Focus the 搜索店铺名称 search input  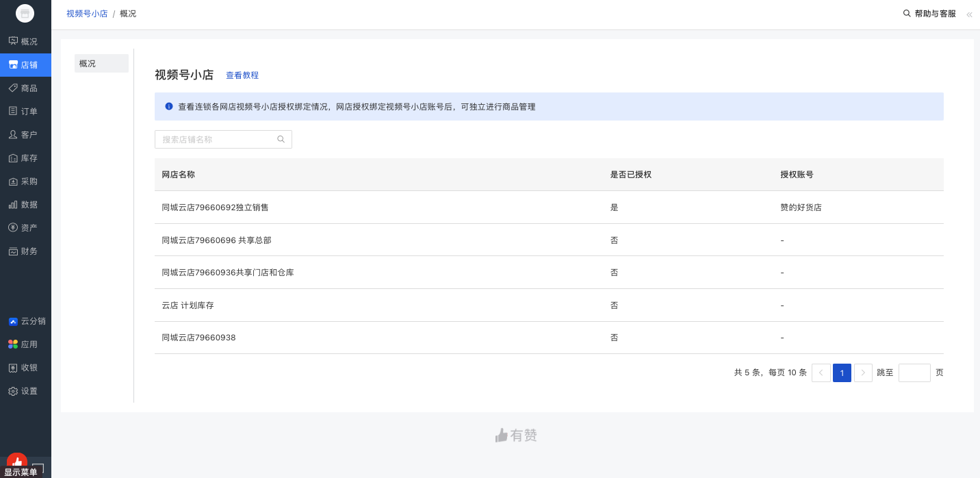[223, 139]
